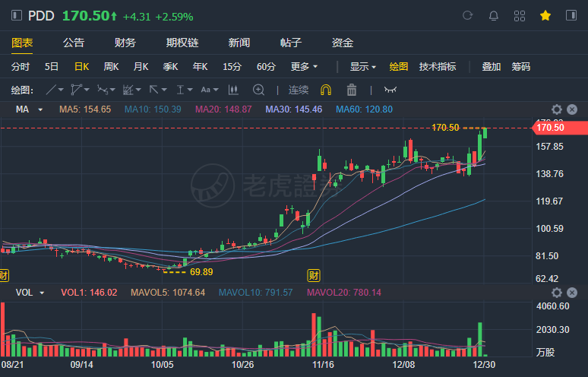Select the line drawing tool
The width and height of the screenshot is (588, 377).
pos(51,90)
